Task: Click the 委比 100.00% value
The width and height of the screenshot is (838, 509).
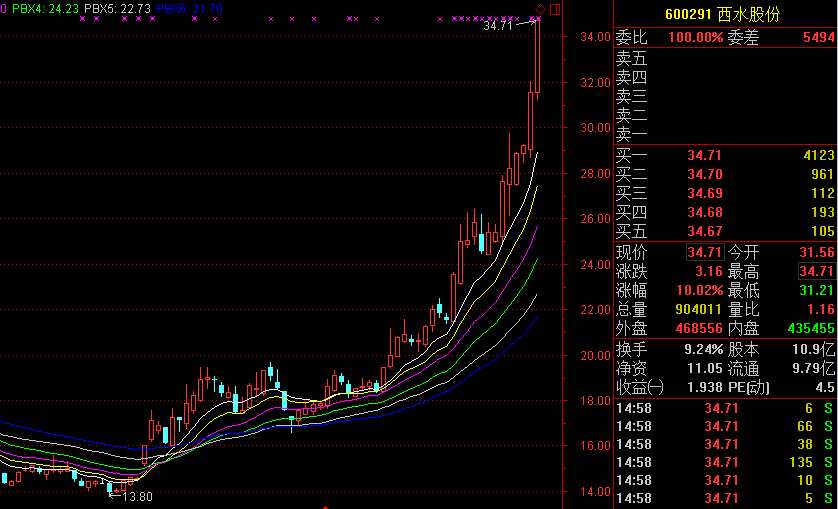Action: [x=695, y=37]
